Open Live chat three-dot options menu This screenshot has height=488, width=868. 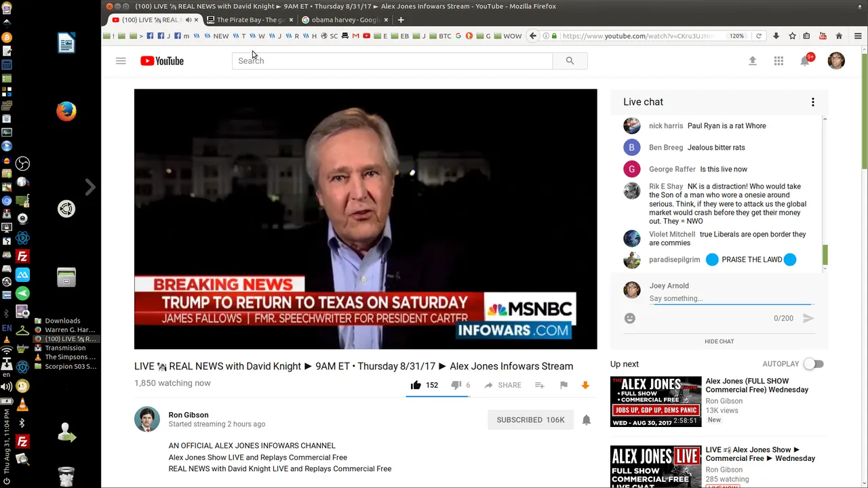click(812, 102)
